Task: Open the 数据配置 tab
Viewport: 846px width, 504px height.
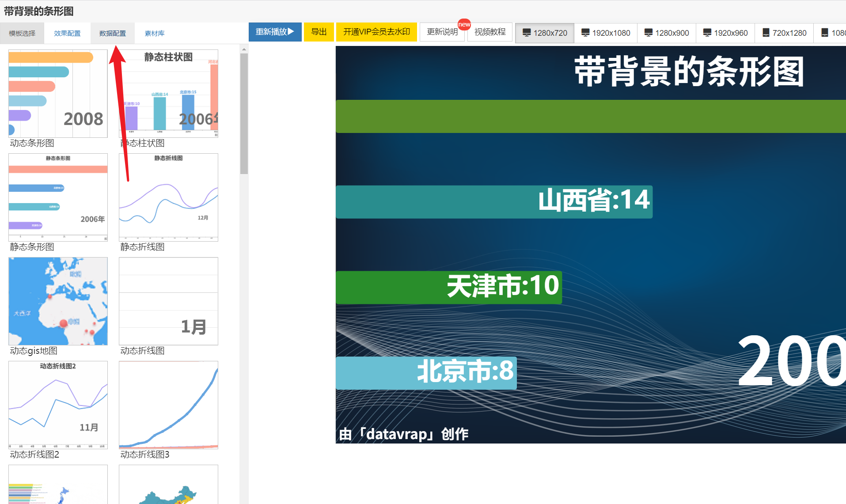Action: click(113, 34)
